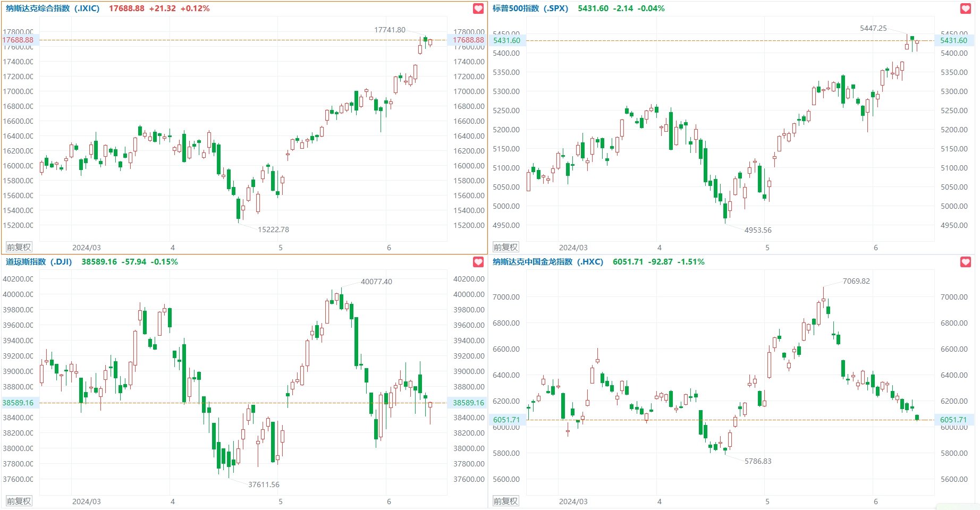The height and width of the screenshot is (510, 980).
Task: Toggle the heart icon on the S&P 500 (.SPX) chart
Action: point(966,8)
